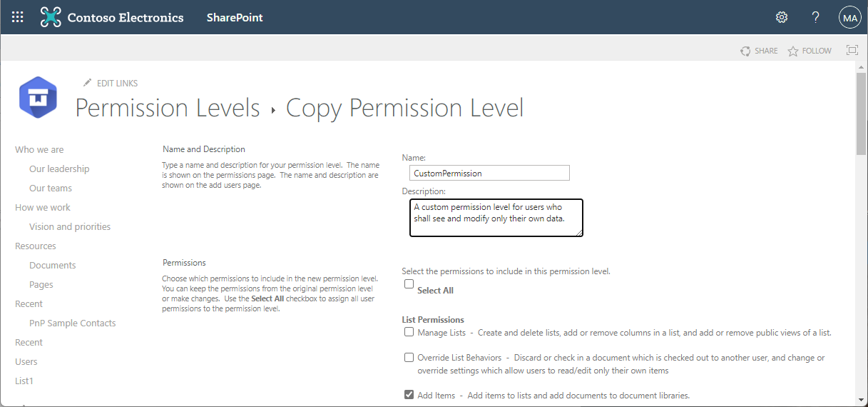868x407 pixels.
Task: Uncheck the Add Items permission checkbox
Action: click(x=409, y=394)
